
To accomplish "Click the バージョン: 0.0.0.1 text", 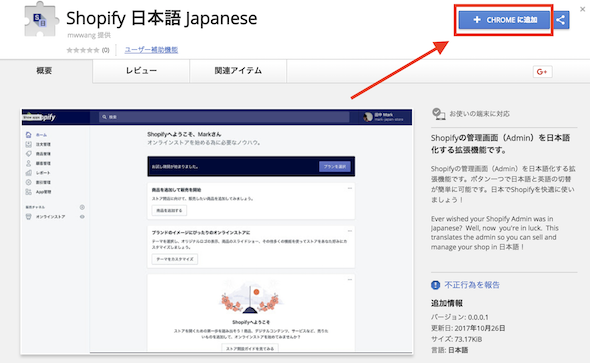I will coord(459,317).
